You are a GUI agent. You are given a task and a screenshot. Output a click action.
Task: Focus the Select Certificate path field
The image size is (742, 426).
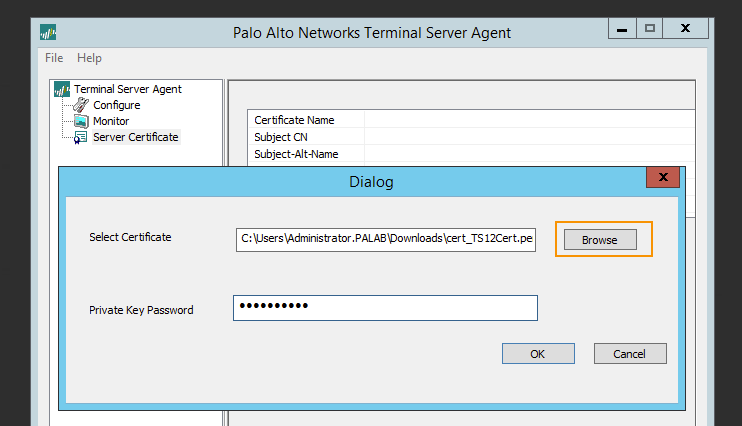point(386,239)
